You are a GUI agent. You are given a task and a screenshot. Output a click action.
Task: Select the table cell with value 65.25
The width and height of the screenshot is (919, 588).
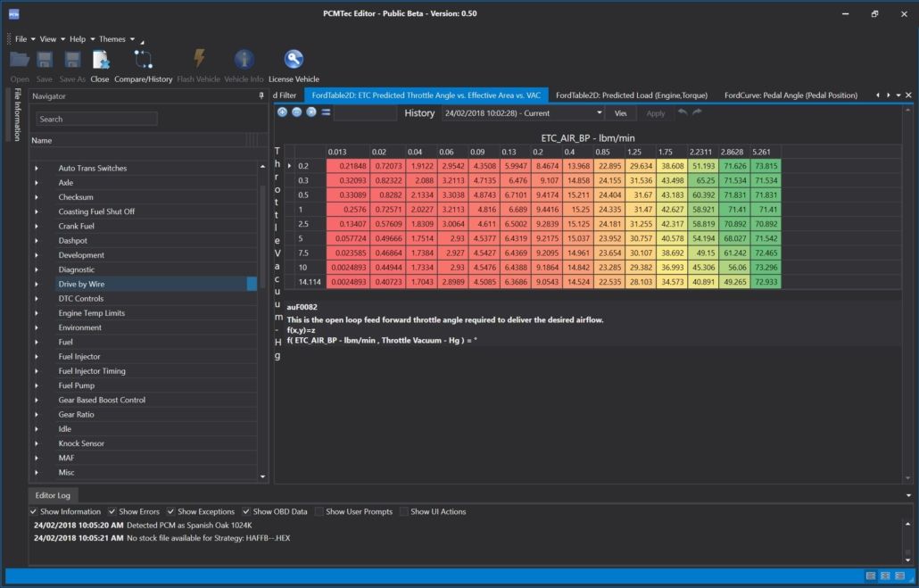(703, 180)
